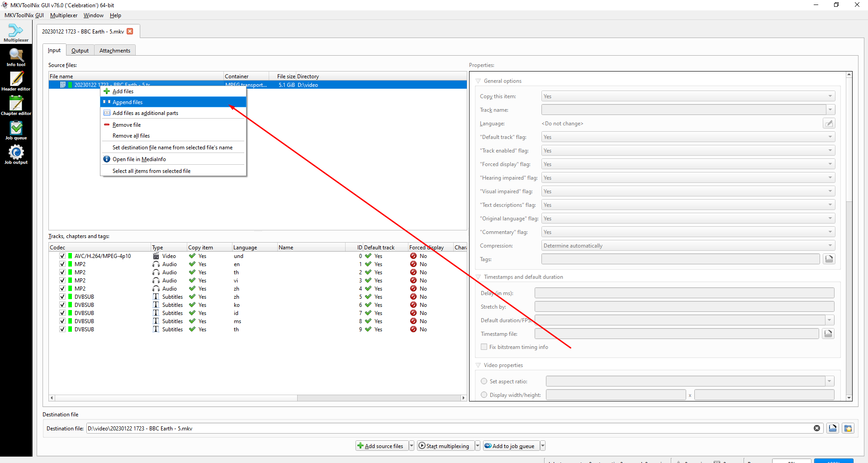This screenshot has width=868, height=463.
Task: Uncheck the AVC/H.264/MPEG-4p10 track checkbox
Action: 62,256
